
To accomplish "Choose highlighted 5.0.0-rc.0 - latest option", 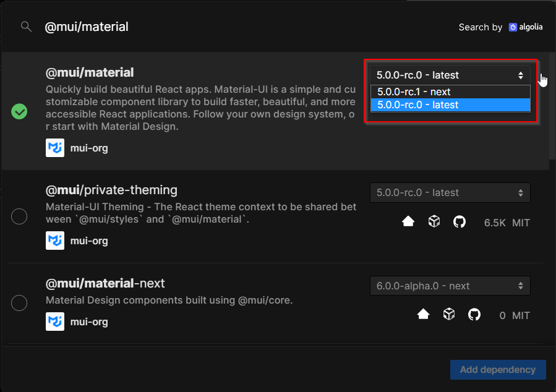I will [x=450, y=105].
